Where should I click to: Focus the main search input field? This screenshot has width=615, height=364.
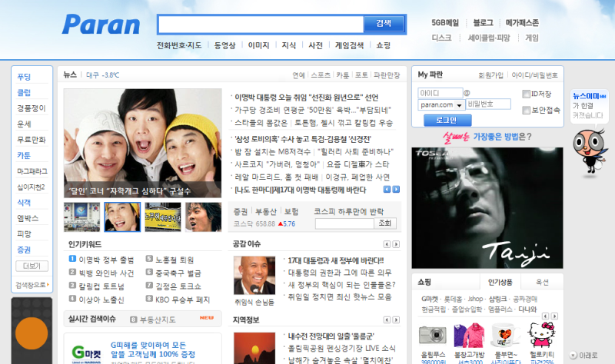261,25
